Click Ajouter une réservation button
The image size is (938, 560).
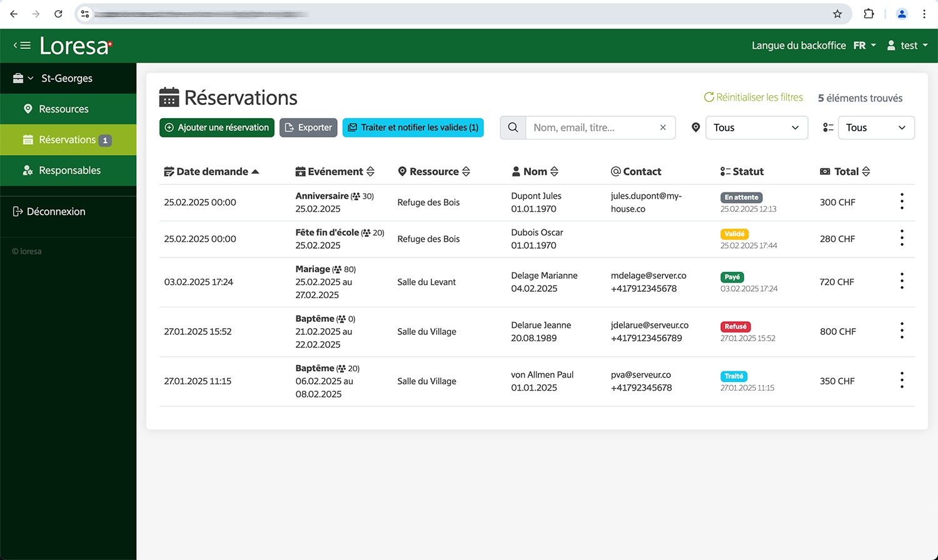point(216,127)
